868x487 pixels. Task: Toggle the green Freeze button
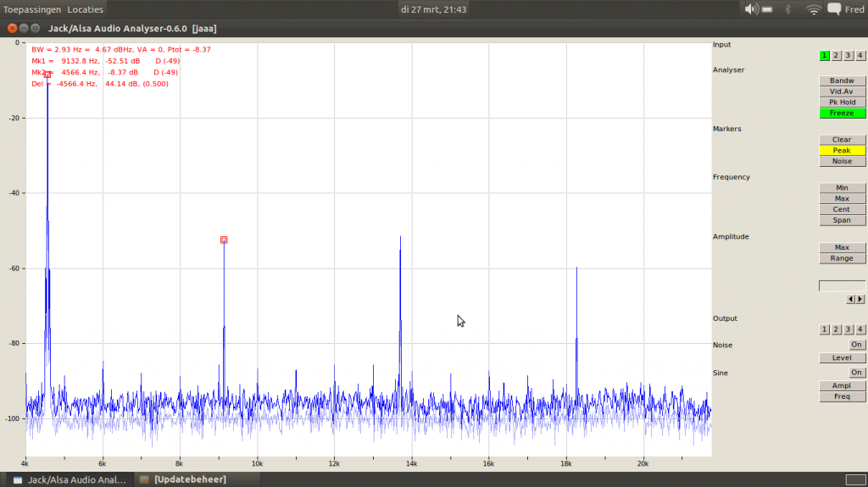[842, 113]
